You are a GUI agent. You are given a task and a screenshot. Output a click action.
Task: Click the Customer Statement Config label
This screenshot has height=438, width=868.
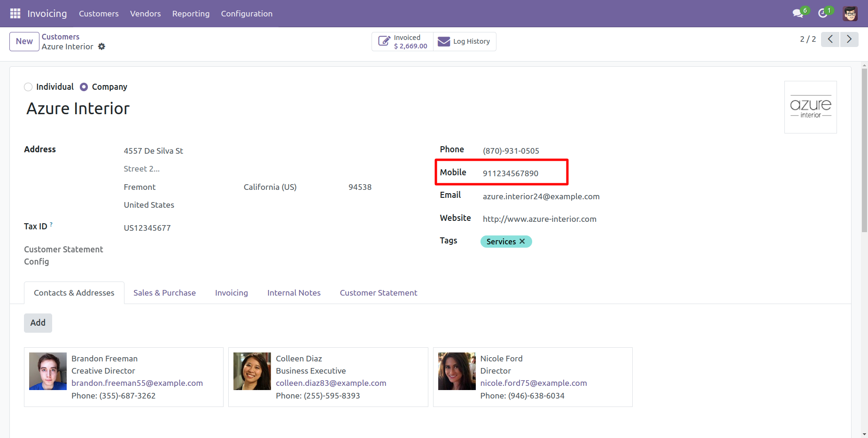tap(63, 256)
